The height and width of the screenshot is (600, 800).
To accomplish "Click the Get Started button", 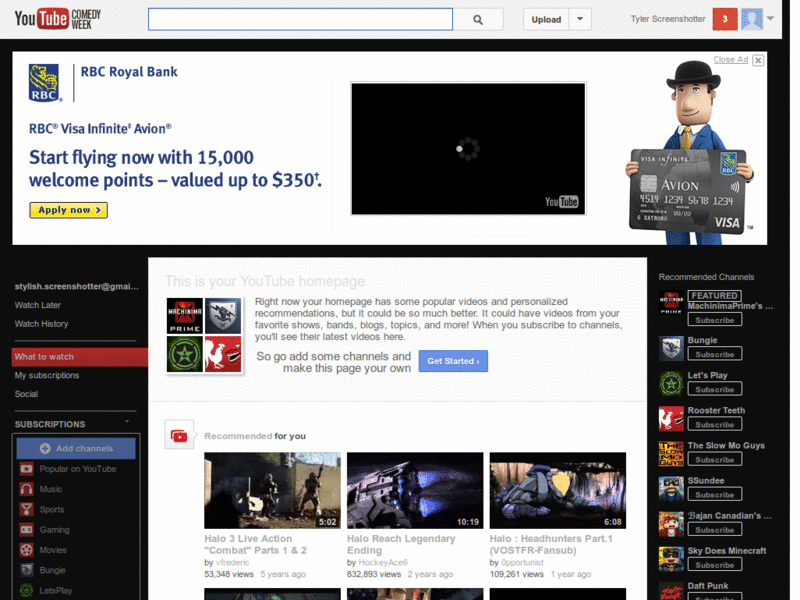I will 453,361.
